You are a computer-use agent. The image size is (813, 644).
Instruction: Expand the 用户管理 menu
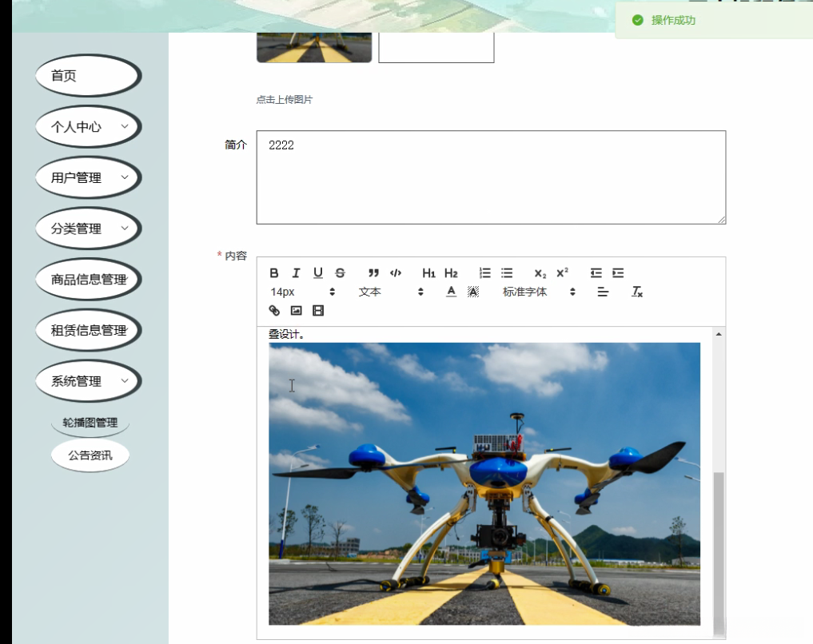(88, 177)
